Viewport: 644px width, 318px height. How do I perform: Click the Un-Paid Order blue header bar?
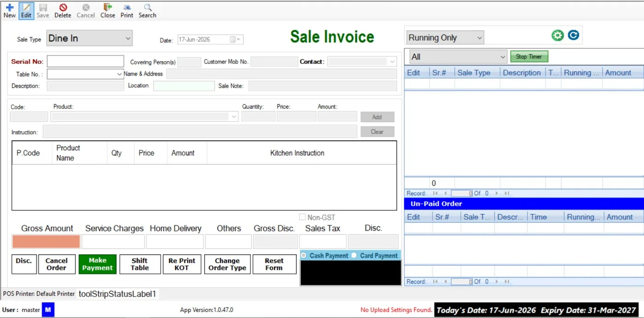point(524,203)
